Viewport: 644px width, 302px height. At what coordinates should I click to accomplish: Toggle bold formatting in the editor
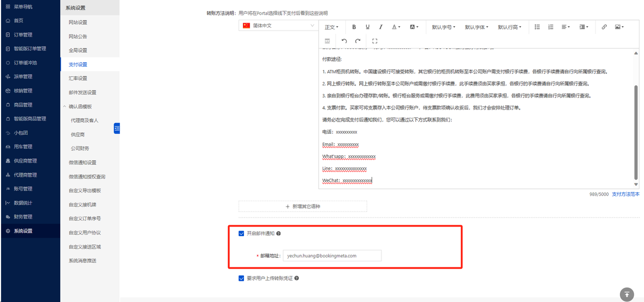click(354, 27)
